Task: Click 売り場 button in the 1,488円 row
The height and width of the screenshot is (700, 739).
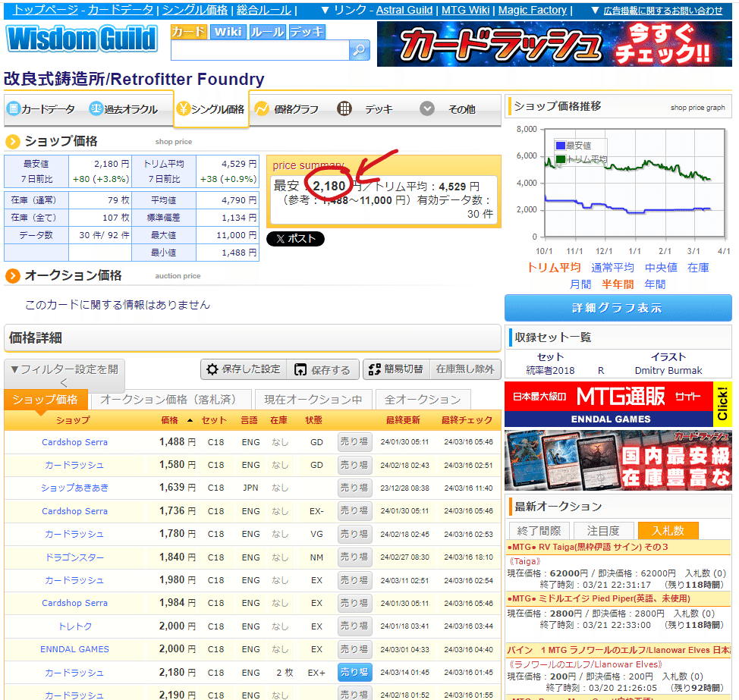Action: [355, 442]
